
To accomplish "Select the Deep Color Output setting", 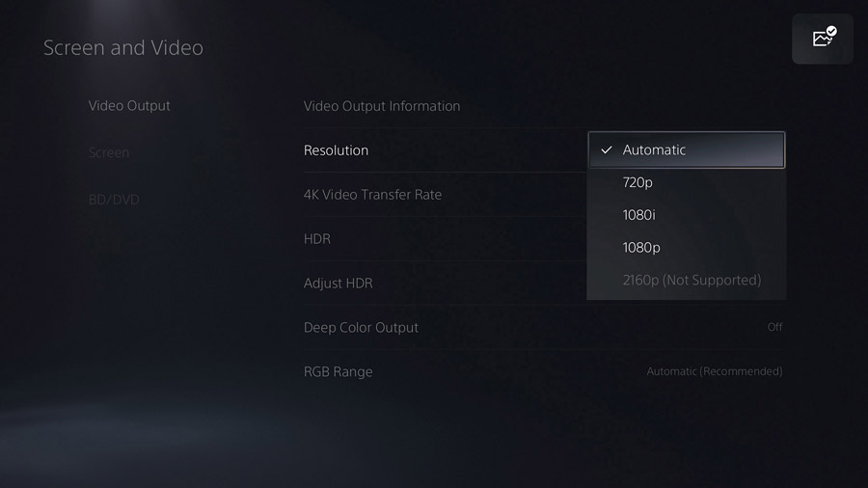I will 361,328.
